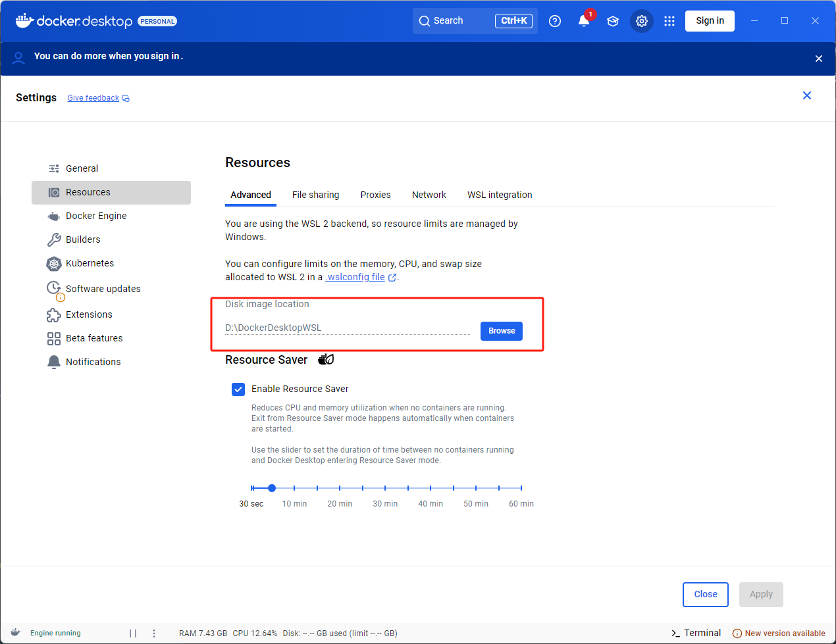Open the status bar three-dot menu
The width and height of the screenshot is (836, 644).
[x=154, y=633]
